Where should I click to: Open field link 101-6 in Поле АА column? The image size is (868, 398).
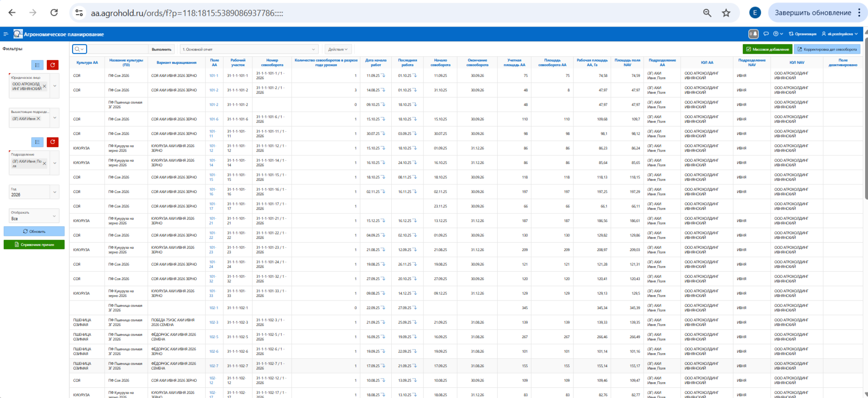[x=213, y=119]
